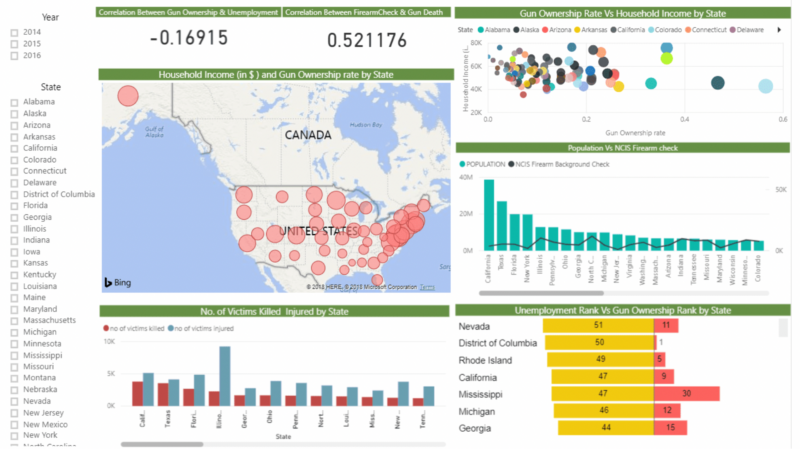Click the 'no of victims killed' legend marker
Image resolution: width=800 pixels, height=449 pixels.
coord(106,328)
